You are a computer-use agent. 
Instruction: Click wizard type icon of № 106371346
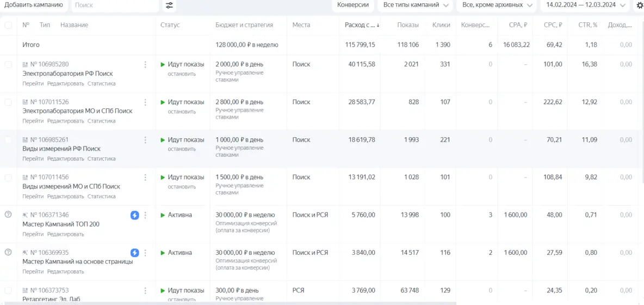pos(25,215)
